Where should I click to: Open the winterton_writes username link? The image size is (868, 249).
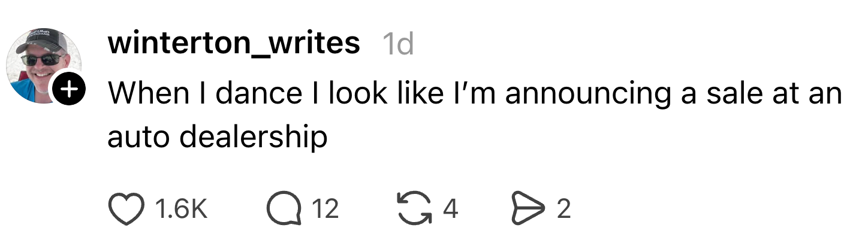tap(234, 44)
